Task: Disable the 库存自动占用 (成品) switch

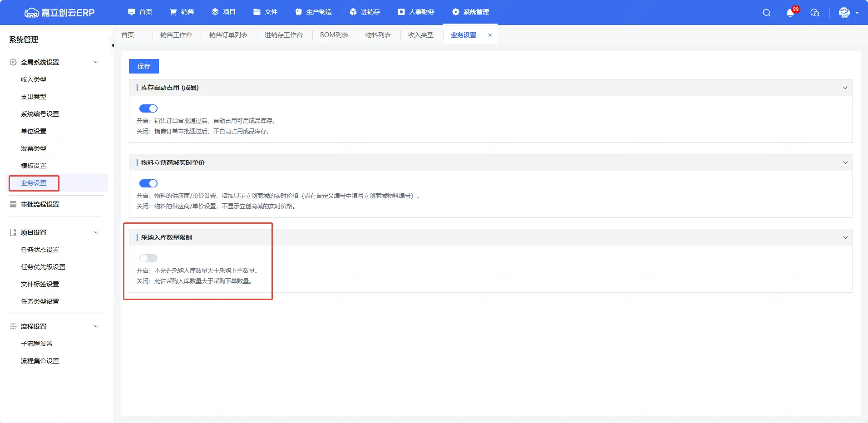Action: click(x=148, y=108)
